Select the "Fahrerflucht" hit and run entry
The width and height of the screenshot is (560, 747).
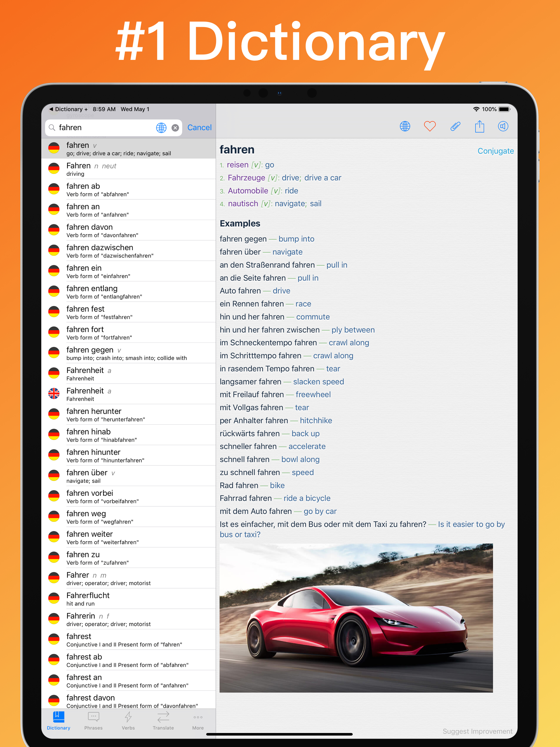click(x=128, y=599)
